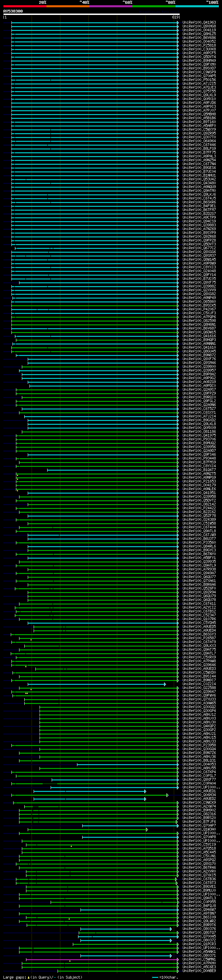Viewport: 222px width, 980px height.
Task: Pick hit label UniRef100_Q8GTQ7
Action: 199,932
